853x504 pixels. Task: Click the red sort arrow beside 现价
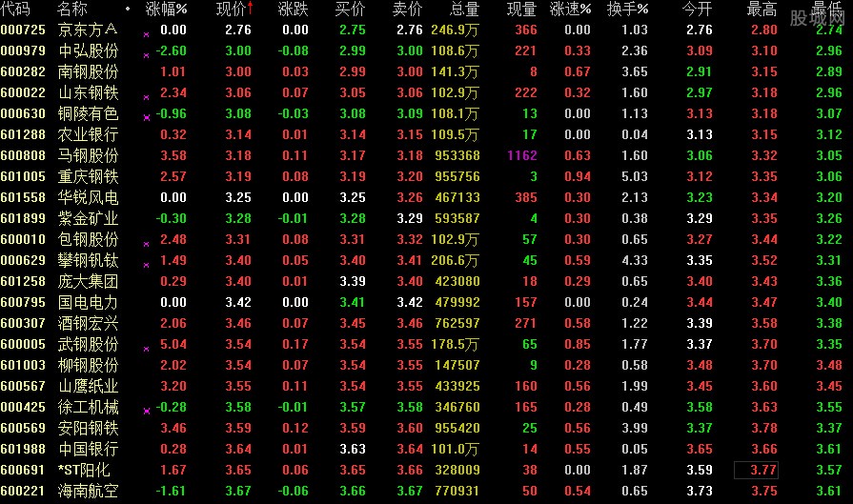point(251,9)
